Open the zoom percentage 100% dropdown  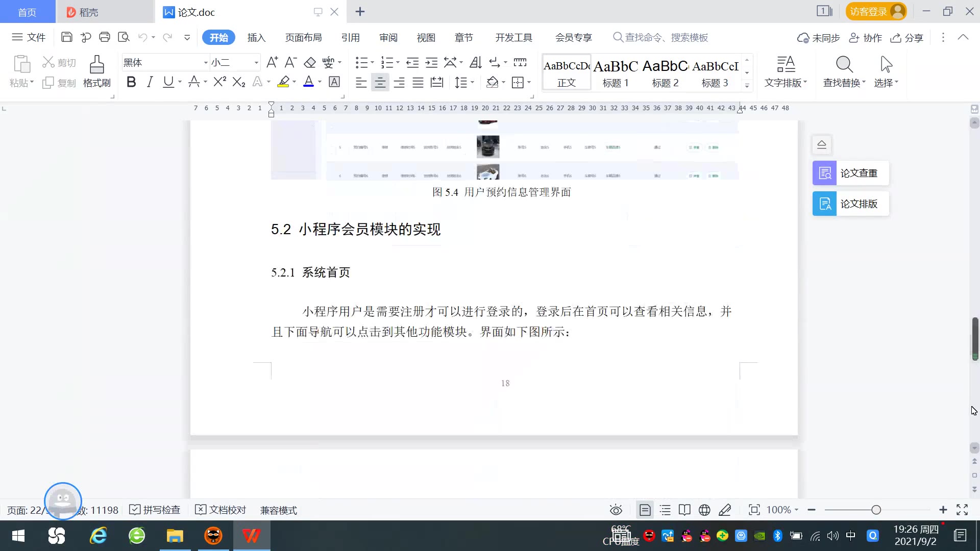pyautogui.click(x=782, y=510)
